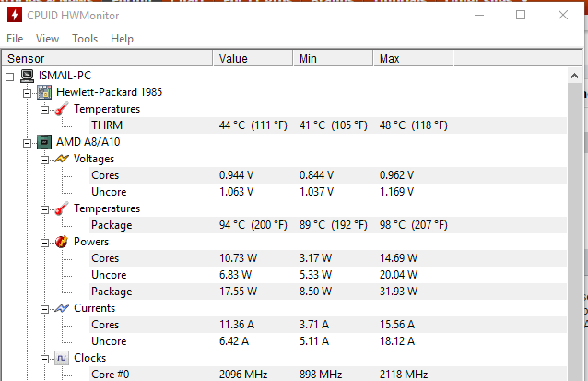This screenshot has width=588, height=381.
Task: Click the 18.12 A max value
Action: (397, 341)
